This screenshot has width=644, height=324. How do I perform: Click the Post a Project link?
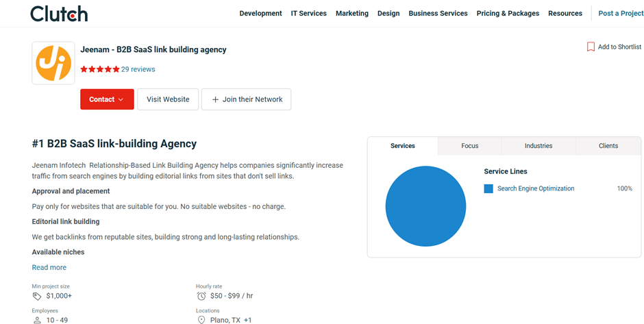click(x=621, y=14)
